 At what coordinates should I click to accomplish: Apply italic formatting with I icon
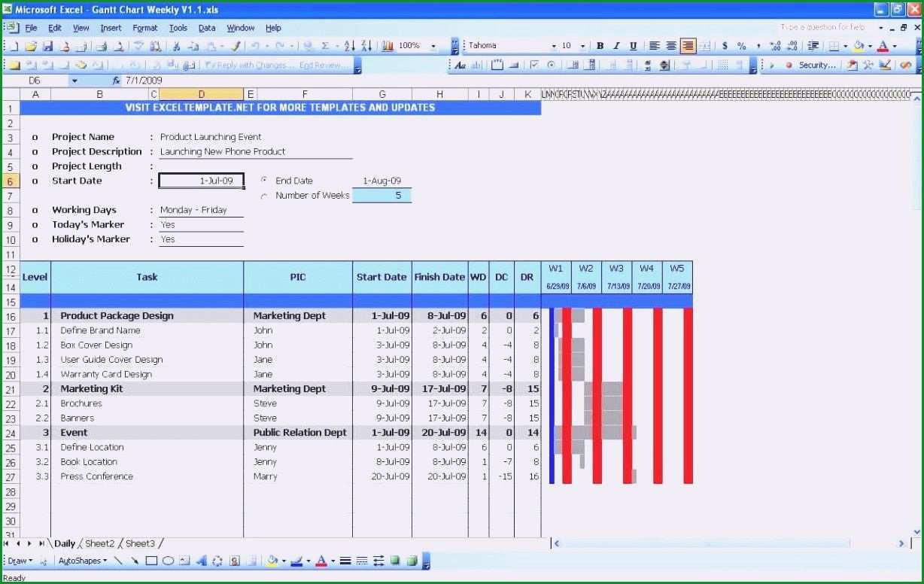tap(616, 46)
